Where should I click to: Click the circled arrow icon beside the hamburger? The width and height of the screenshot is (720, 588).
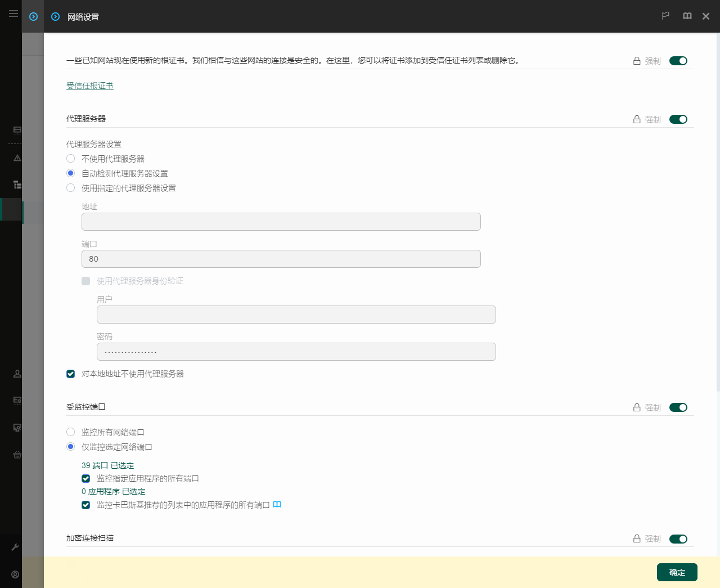coord(33,17)
